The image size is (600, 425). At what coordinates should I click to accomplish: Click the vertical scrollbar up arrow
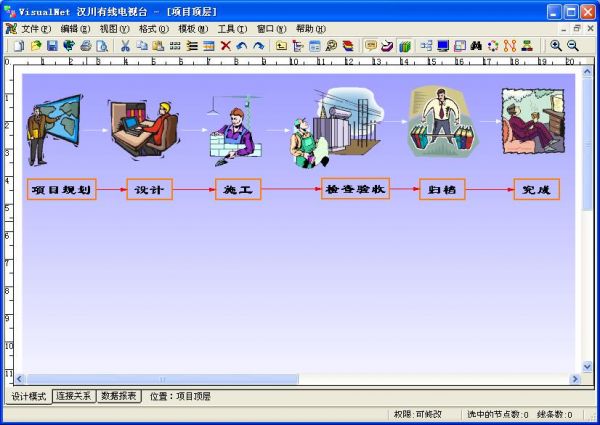pos(587,72)
